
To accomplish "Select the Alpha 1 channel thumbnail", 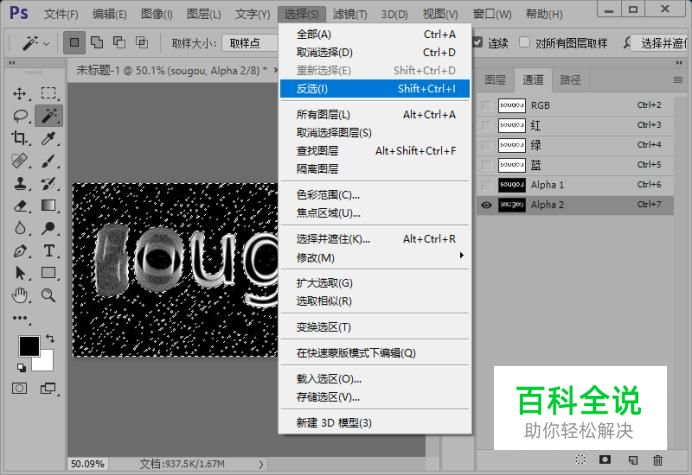I will tap(512, 185).
